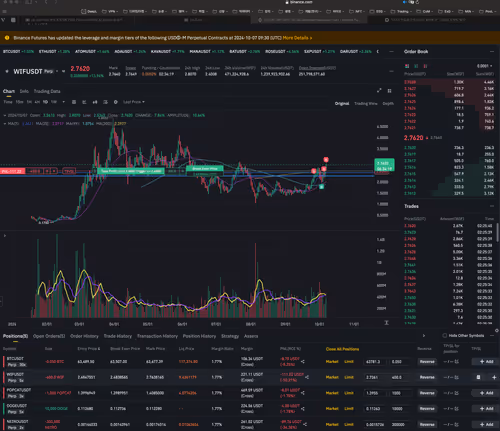Show both bids and asks in order book
The image size is (500, 431).
[x=407, y=66]
